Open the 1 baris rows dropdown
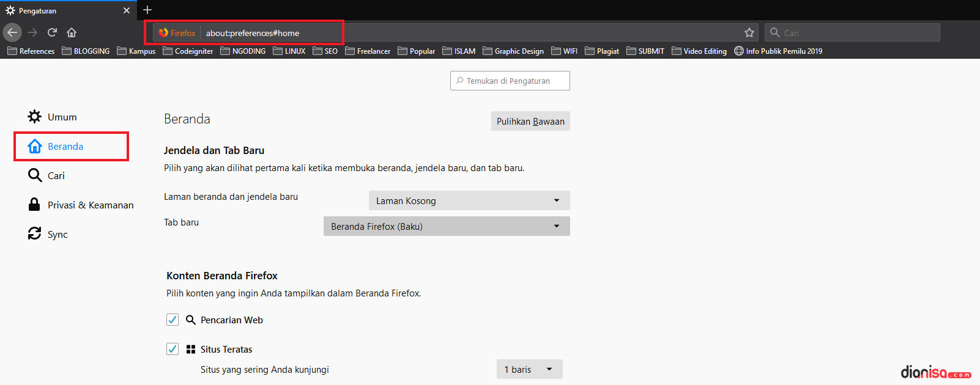The image size is (980, 385). 529,369
